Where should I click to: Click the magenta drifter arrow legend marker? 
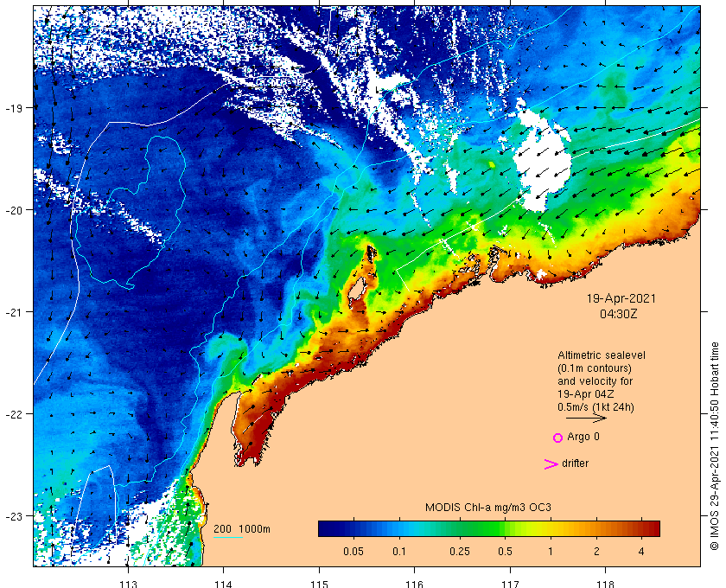pyautogui.click(x=551, y=464)
